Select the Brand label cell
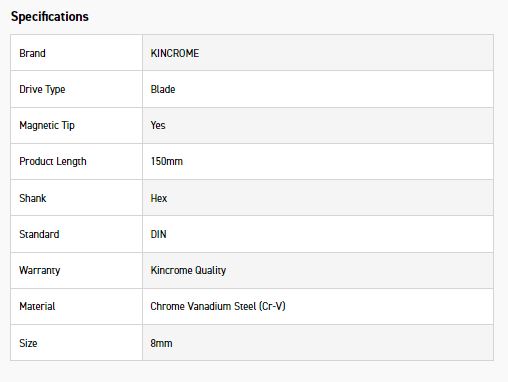Viewport: 508px width, 382px height. pos(77,53)
